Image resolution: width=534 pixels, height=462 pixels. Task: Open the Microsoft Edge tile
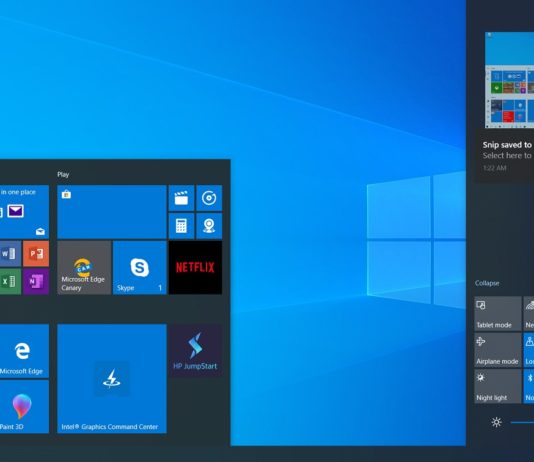24,351
